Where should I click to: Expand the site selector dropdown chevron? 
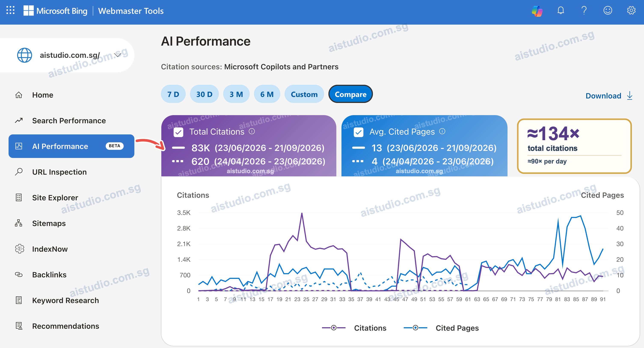pos(117,55)
